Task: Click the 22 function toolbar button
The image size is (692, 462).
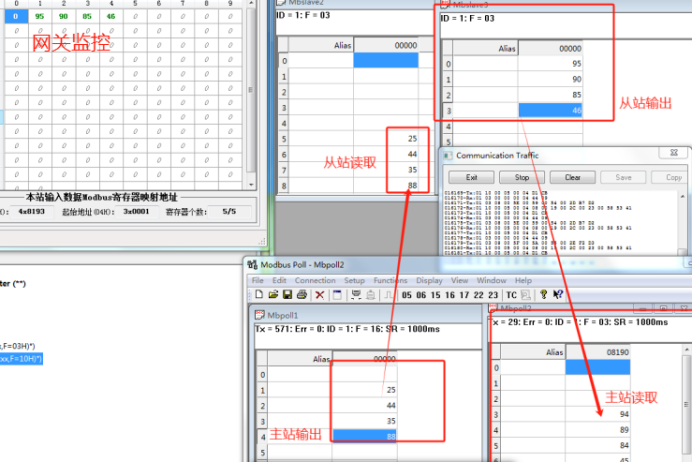Action: click(478, 295)
